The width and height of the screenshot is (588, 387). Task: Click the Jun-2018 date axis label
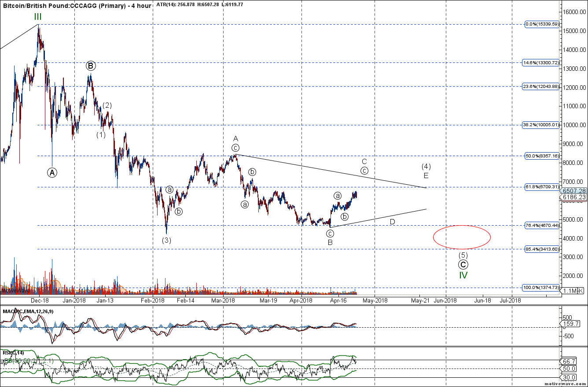445,300
